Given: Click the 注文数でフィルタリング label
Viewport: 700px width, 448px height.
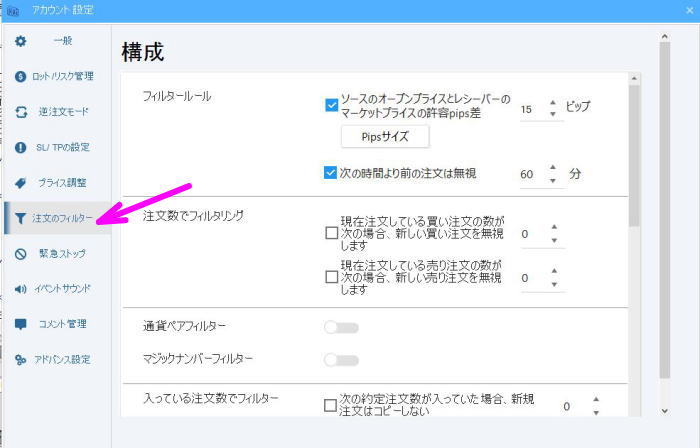Looking at the screenshot, I should (193, 216).
